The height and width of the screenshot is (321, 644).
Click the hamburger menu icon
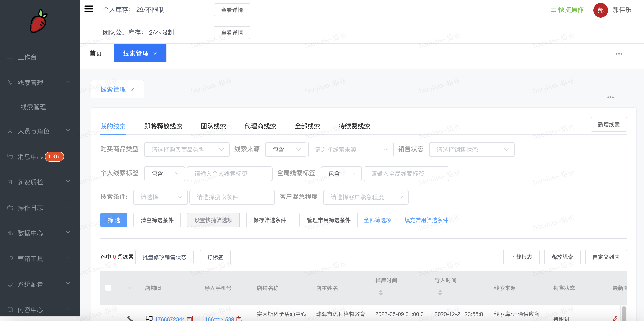(89, 9)
